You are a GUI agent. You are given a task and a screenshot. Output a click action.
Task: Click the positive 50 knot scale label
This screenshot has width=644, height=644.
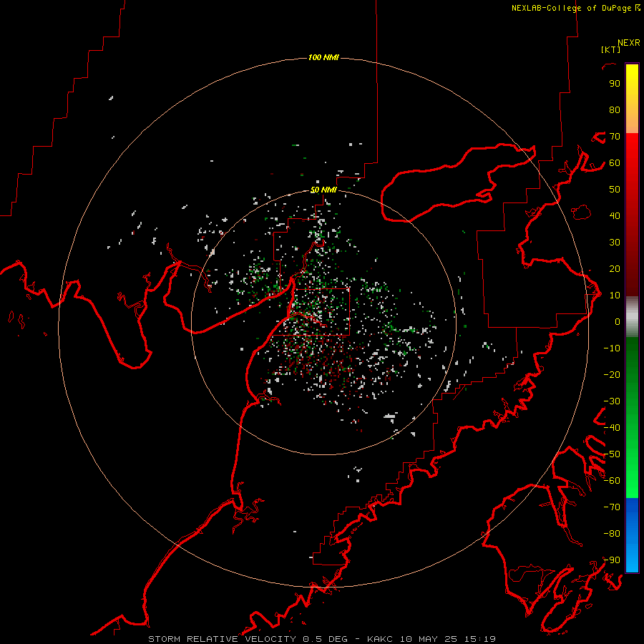(x=615, y=190)
